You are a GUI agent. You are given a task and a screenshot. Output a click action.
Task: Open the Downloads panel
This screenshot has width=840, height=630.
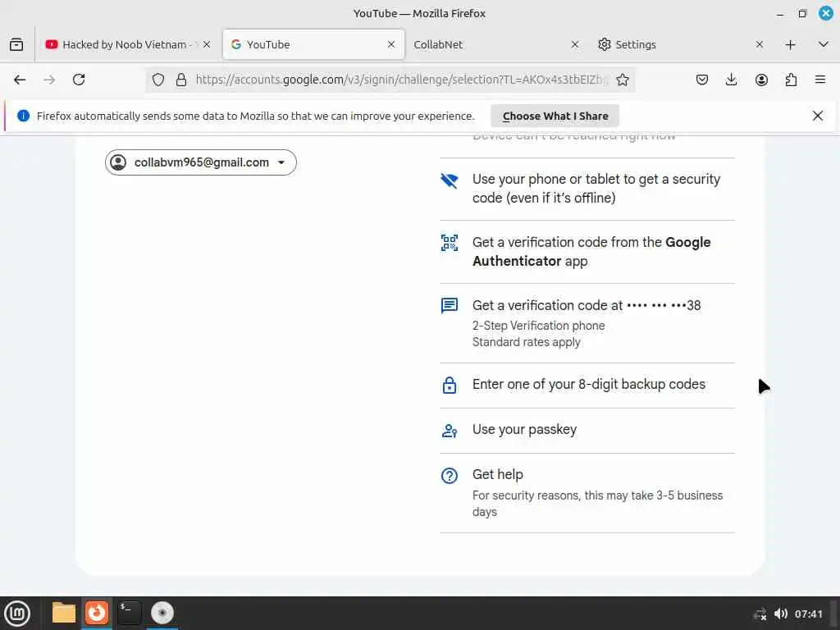(731, 80)
